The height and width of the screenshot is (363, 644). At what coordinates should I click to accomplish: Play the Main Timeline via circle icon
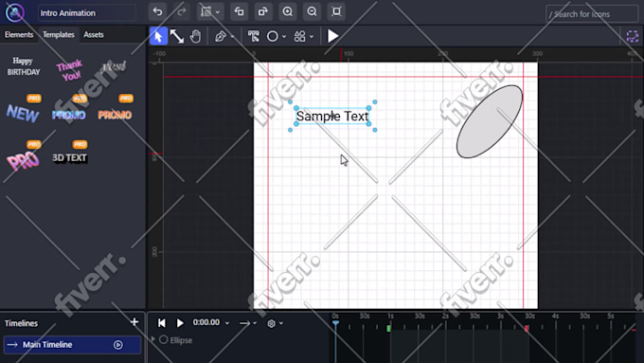(118, 344)
